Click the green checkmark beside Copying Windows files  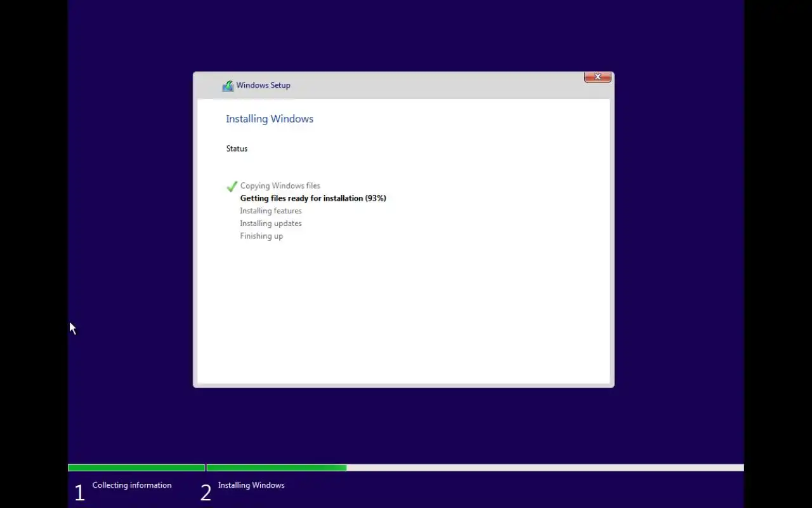[x=232, y=186]
